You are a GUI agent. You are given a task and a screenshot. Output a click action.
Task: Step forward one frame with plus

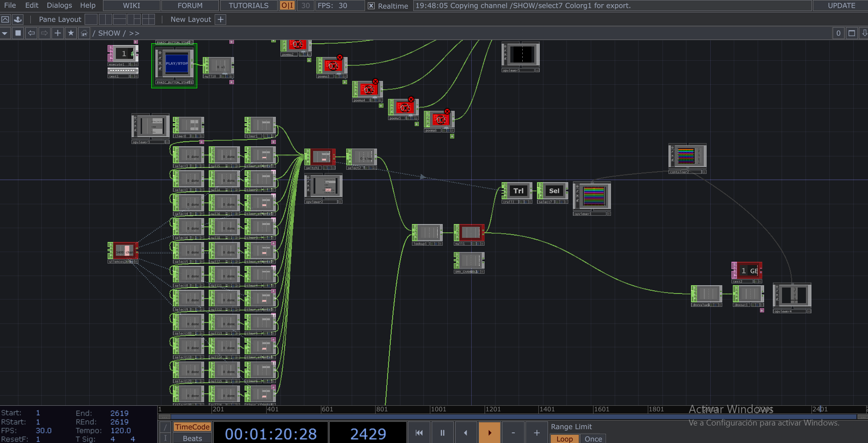point(537,433)
